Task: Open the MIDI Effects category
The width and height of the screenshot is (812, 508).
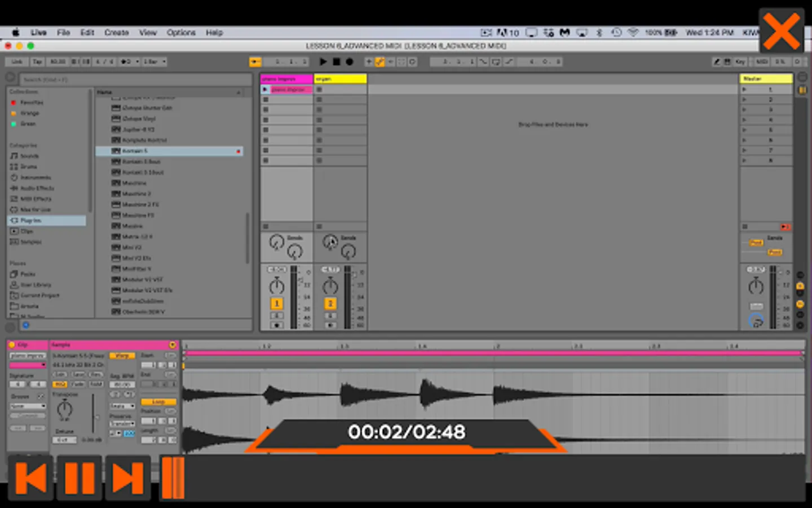Action: point(36,199)
